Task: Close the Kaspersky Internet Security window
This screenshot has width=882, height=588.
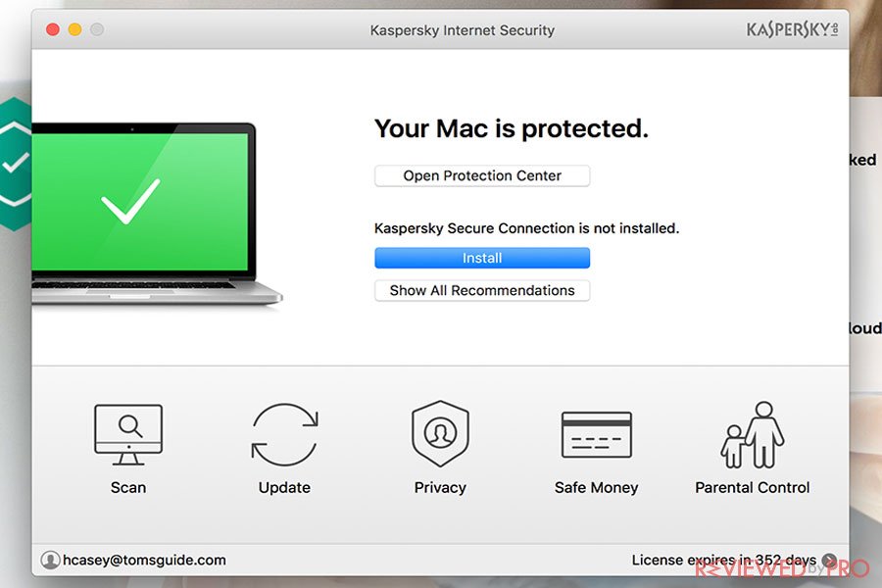Action: point(53,29)
